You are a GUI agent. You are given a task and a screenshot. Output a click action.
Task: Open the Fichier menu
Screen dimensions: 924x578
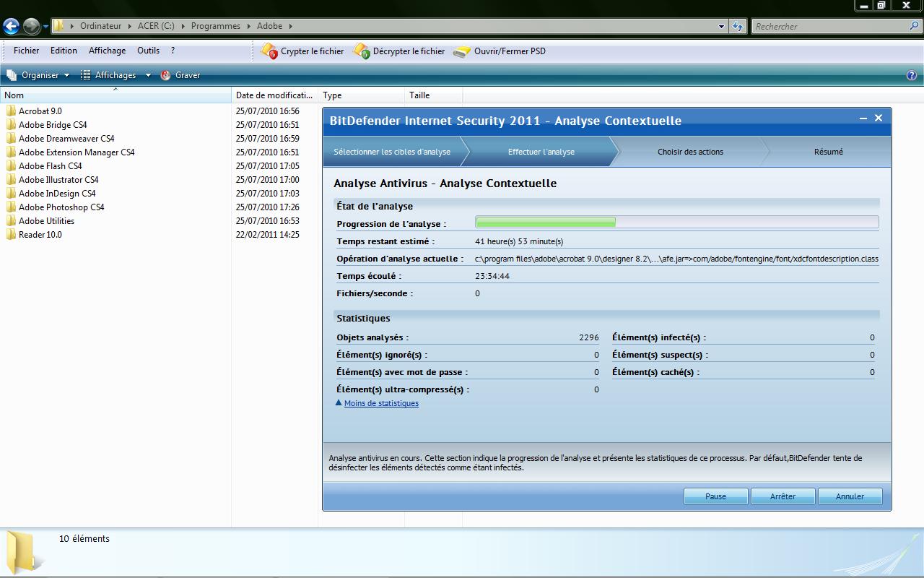(x=26, y=51)
